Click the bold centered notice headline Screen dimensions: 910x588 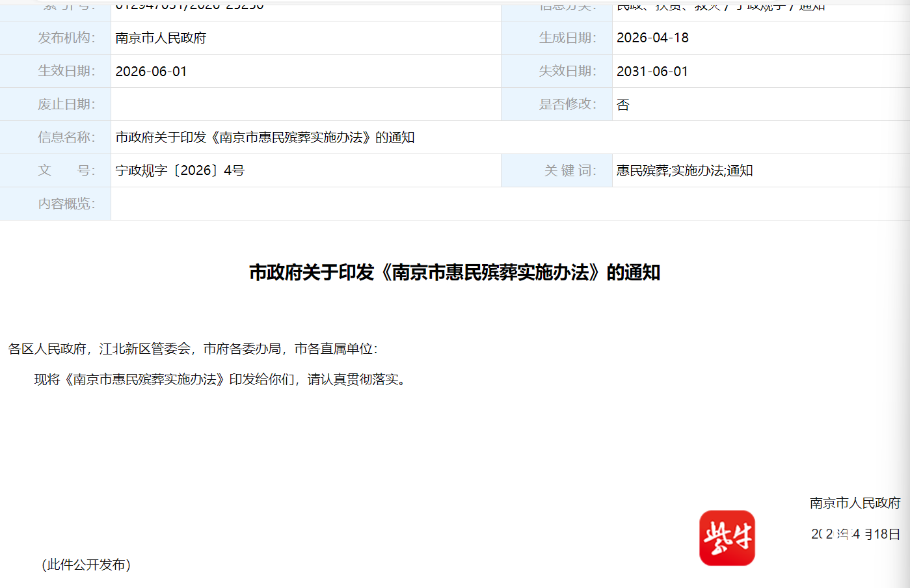(455, 273)
